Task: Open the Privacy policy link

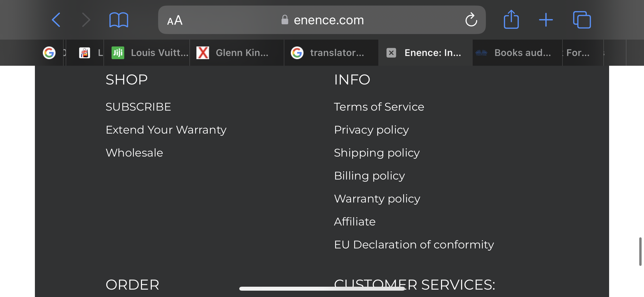Action: coord(371,130)
